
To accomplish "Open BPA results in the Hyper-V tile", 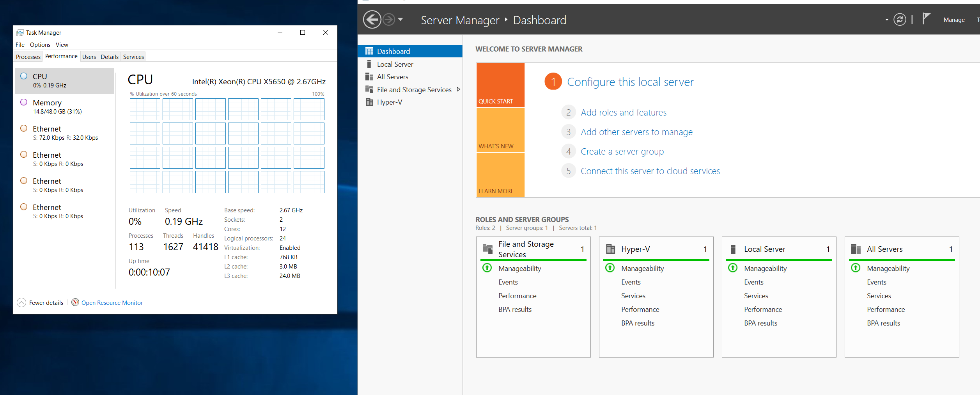I will pyautogui.click(x=638, y=323).
